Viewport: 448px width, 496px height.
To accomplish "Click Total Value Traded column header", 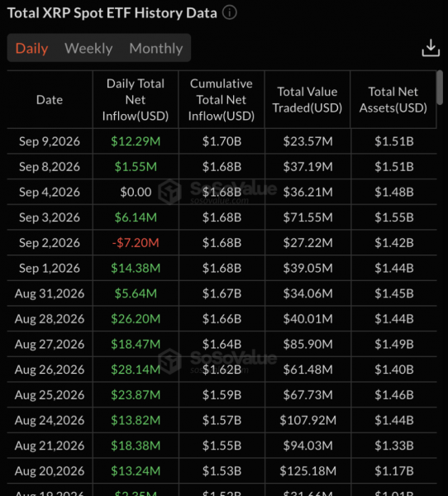I will click(307, 100).
